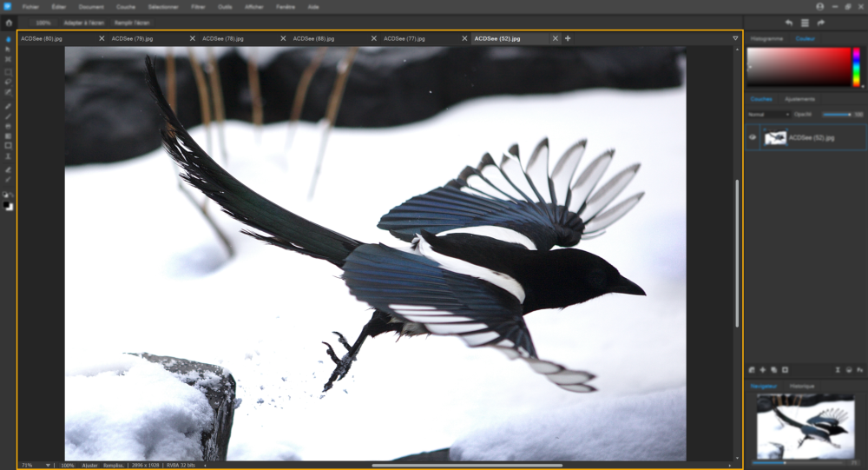Switch to the Ajustements panel tab
This screenshot has width=868, height=470.
pos(800,99)
